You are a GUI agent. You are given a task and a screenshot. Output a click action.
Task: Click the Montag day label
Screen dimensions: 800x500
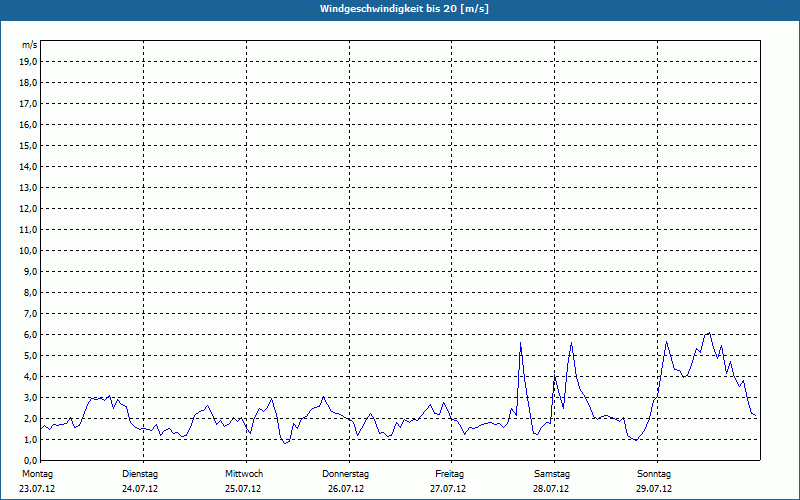tap(37, 474)
